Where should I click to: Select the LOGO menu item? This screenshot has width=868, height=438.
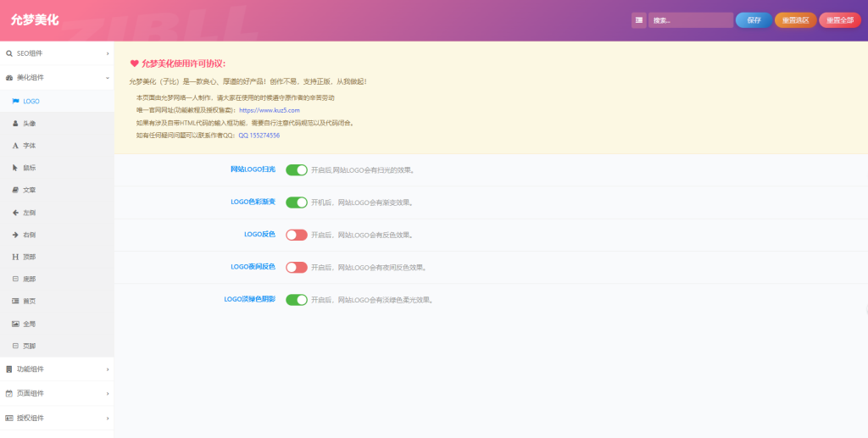pyautogui.click(x=57, y=101)
